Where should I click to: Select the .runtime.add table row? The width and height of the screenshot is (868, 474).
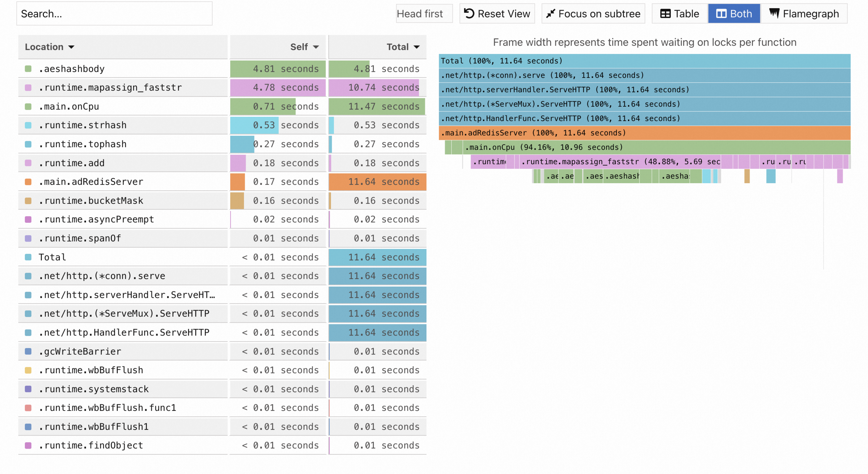click(x=222, y=163)
